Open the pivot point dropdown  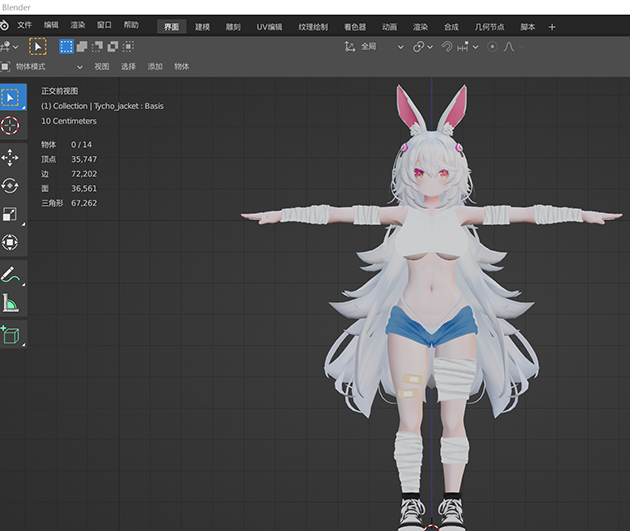pyautogui.click(x=423, y=47)
